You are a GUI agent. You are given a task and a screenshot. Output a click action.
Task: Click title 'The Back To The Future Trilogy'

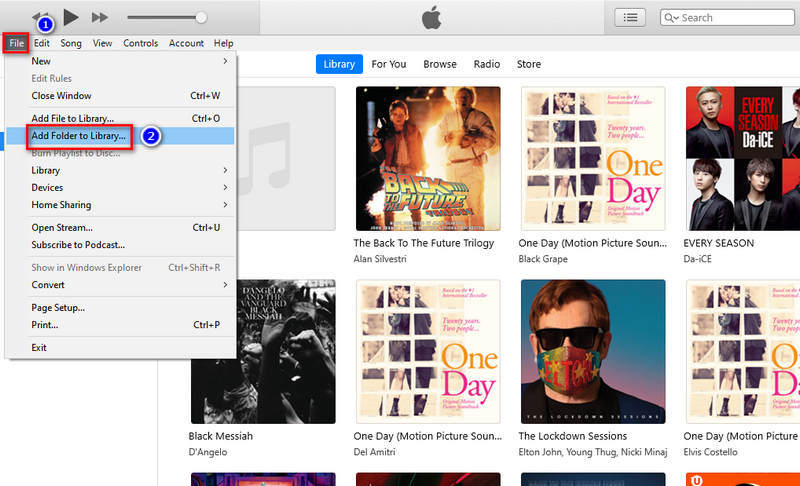pyautogui.click(x=423, y=243)
